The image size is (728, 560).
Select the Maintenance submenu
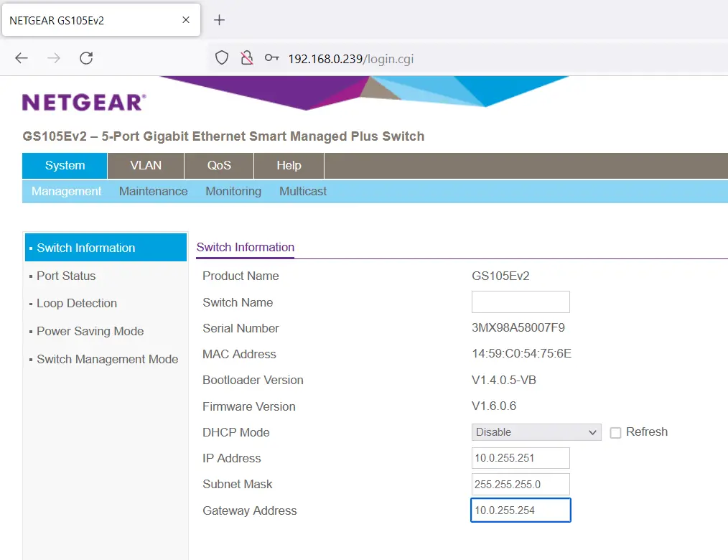[153, 191]
